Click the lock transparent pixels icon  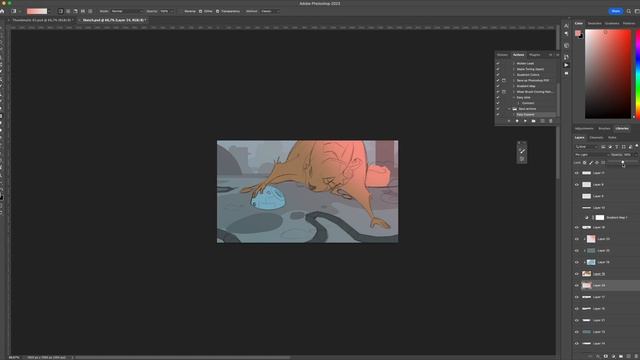click(x=584, y=162)
